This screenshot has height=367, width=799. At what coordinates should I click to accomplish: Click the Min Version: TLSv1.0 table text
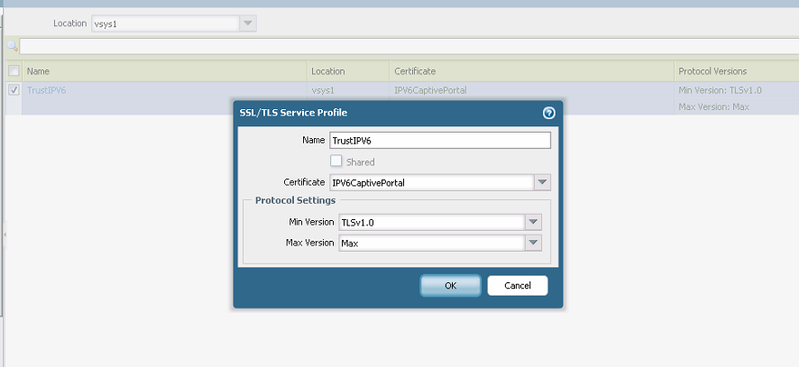coord(720,90)
